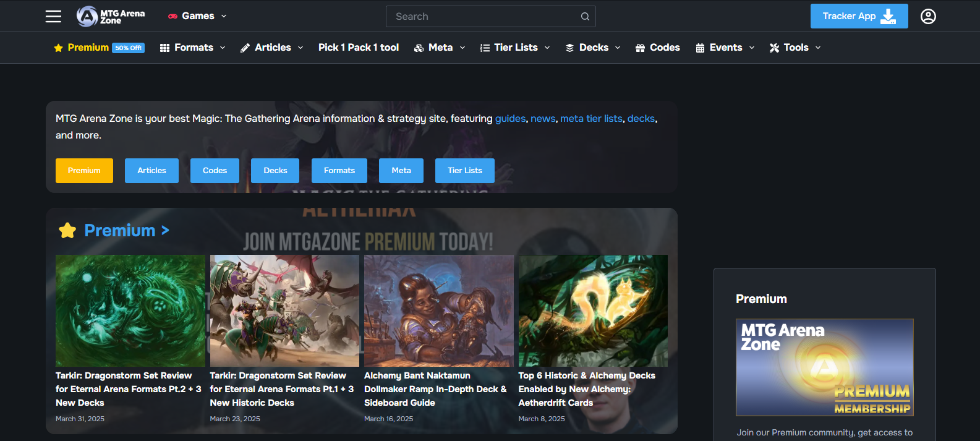This screenshot has height=441, width=980.
Task: Open the Codes navigation item
Action: click(x=657, y=48)
